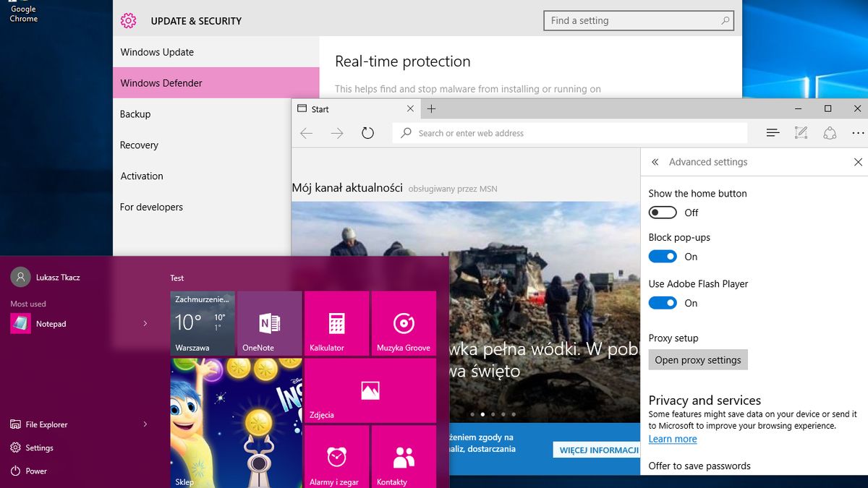
Task: Open a new tab in Edge
Action: (x=432, y=109)
